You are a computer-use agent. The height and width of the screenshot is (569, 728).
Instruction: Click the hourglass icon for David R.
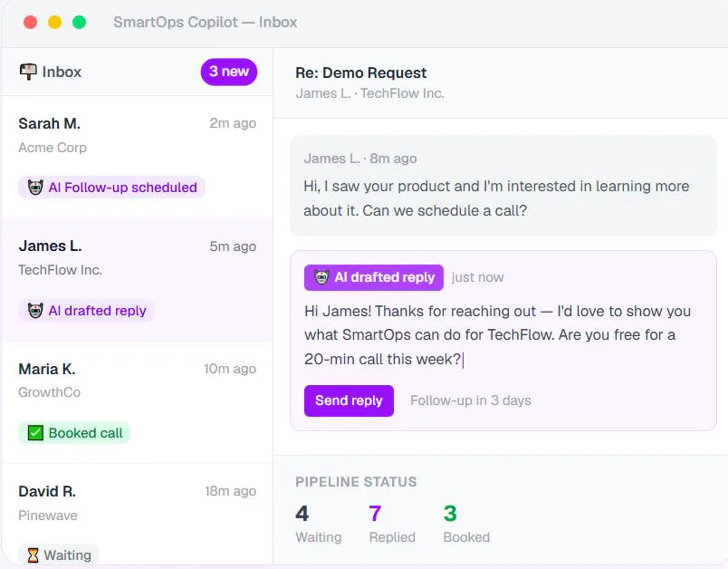[x=33, y=555]
